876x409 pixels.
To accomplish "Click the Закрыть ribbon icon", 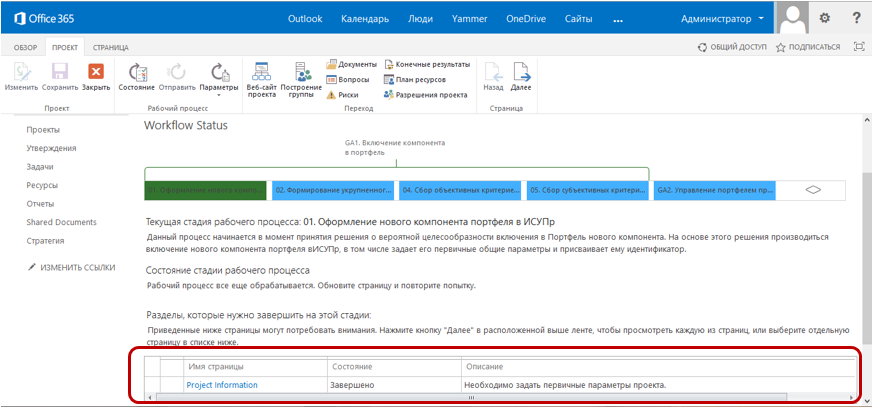I will click(96, 77).
